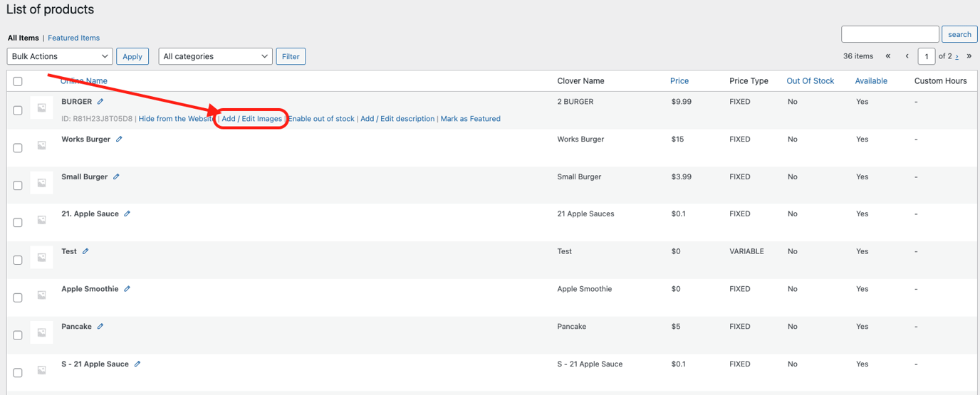
Task: Click the Filter button
Action: point(291,56)
